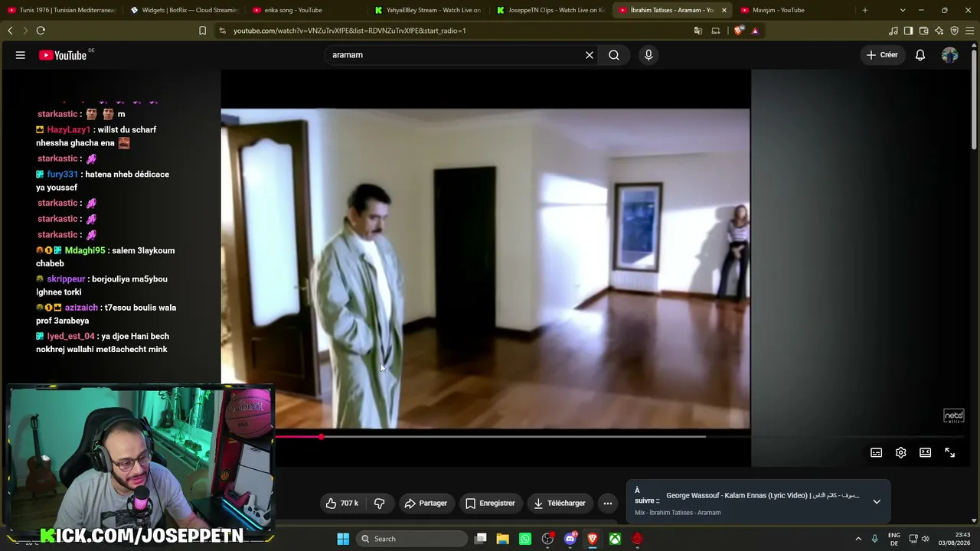Open Leo AI assistant sparkle icon
980x551 pixels.
click(939, 31)
